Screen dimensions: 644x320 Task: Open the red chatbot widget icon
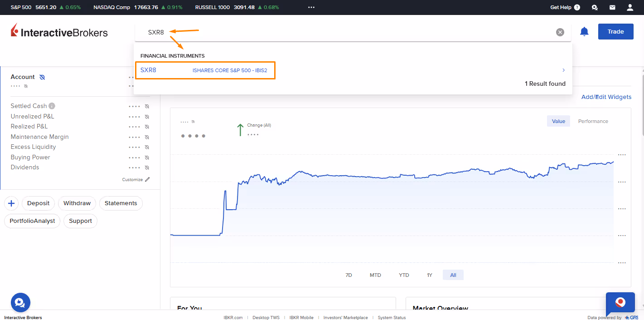point(620,302)
